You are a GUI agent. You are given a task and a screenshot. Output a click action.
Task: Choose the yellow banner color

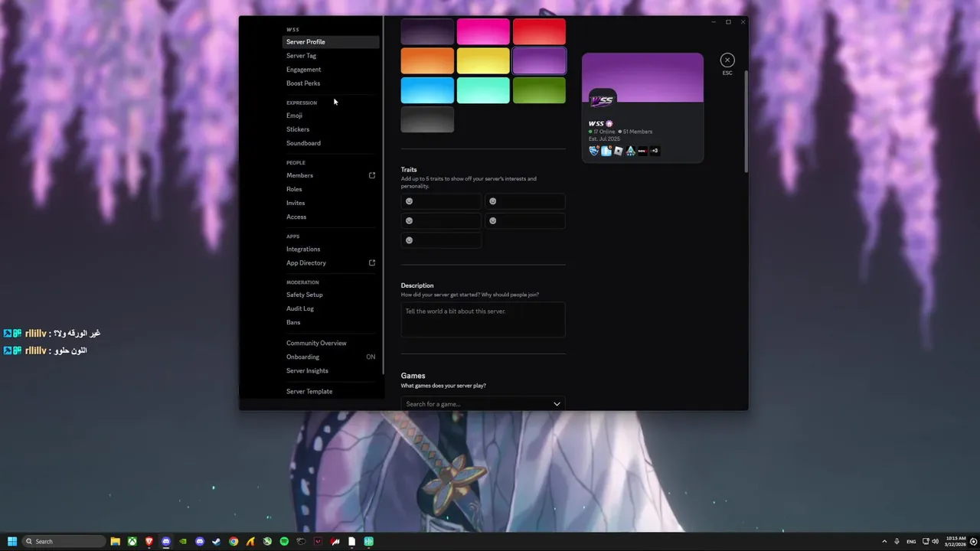[483, 60]
